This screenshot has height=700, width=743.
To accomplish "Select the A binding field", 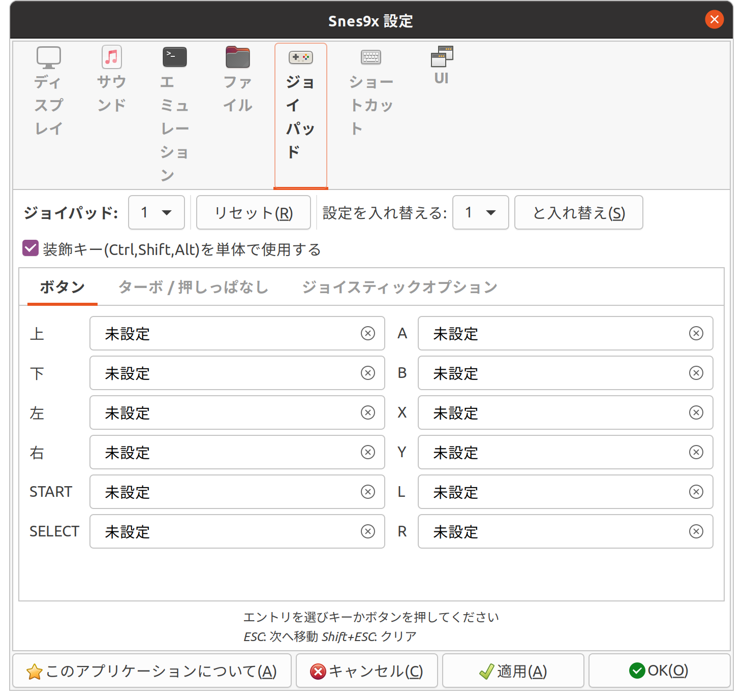I will click(566, 333).
